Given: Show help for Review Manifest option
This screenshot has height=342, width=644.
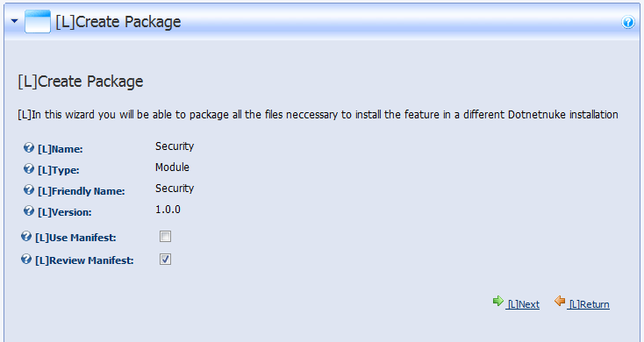Looking at the screenshot, I should click(25, 259).
